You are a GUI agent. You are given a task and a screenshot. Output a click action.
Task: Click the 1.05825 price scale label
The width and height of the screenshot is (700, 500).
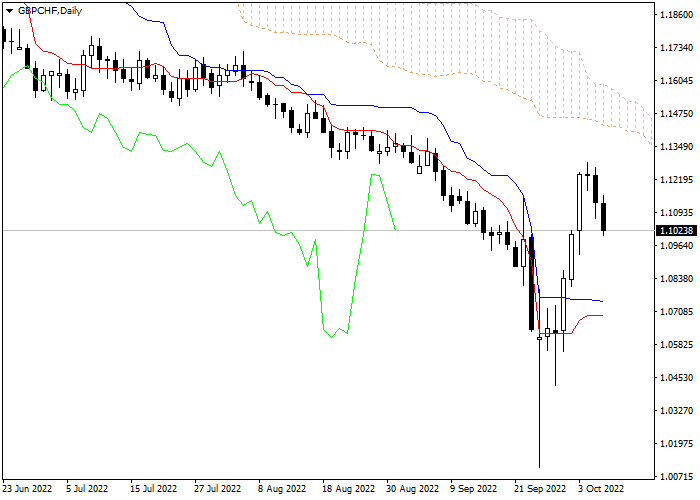[x=677, y=345]
